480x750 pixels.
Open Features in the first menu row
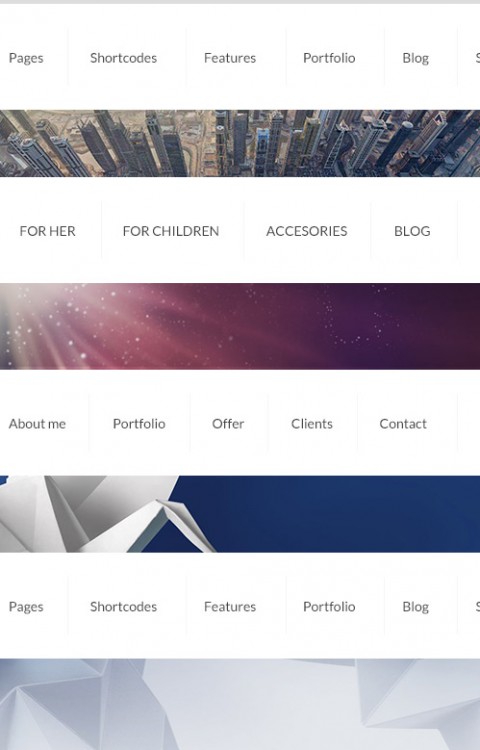pyautogui.click(x=230, y=58)
